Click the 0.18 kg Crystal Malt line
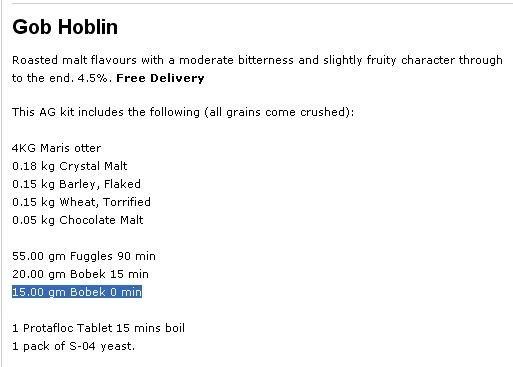The width and height of the screenshot is (513, 367). 70,166
